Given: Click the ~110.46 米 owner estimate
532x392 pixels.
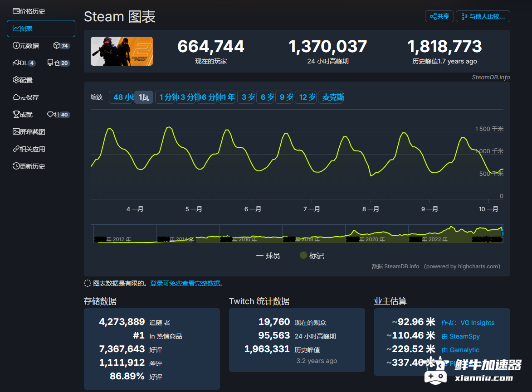Looking at the screenshot, I should click(410, 335).
